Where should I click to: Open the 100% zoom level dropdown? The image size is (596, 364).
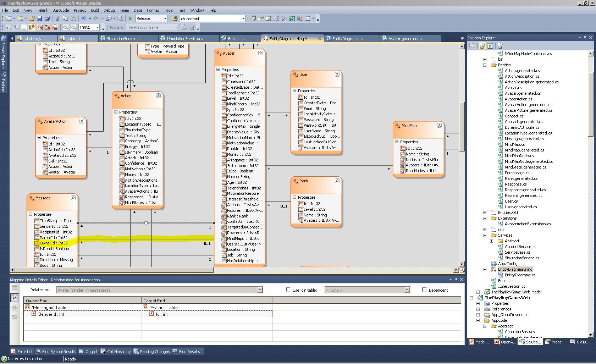(x=97, y=27)
